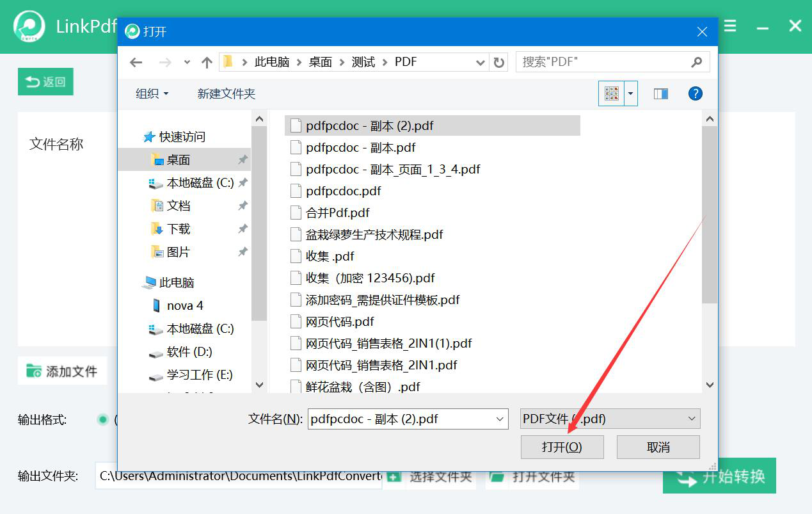The width and height of the screenshot is (812, 514).
Task: Click the 打开(O) button
Action: pos(562,447)
